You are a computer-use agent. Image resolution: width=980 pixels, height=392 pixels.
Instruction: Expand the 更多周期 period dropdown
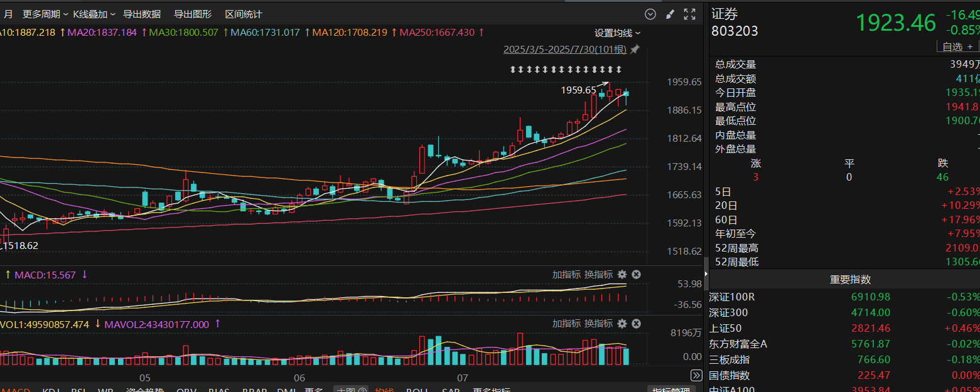(x=45, y=14)
